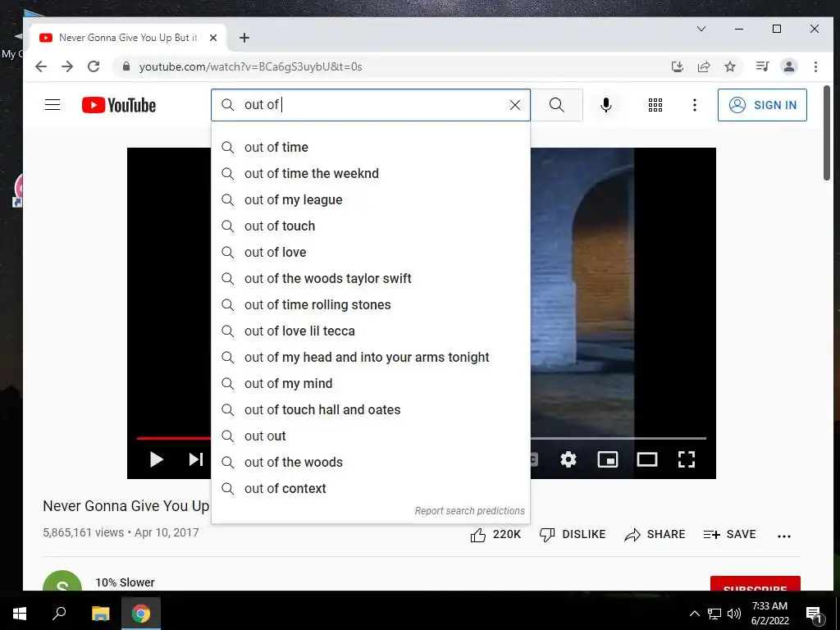Click the DISLIKE button
The width and height of the screenshot is (840, 630).
[x=573, y=534]
